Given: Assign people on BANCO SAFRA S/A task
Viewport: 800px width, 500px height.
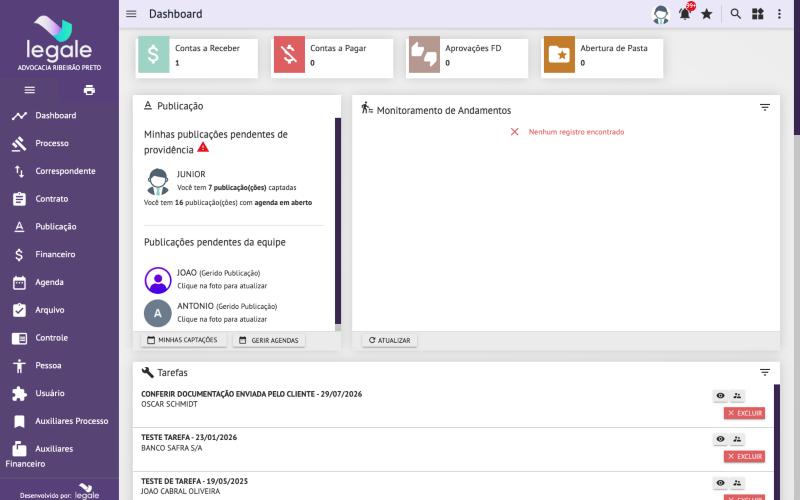Looking at the screenshot, I should click(x=737, y=439).
